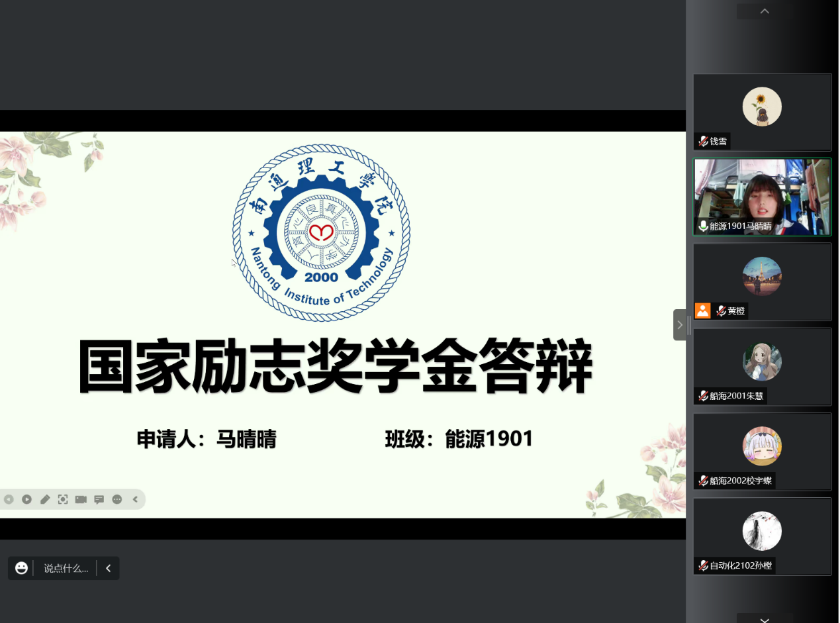Click the focus capture frame icon
Image resolution: width=840 pixels, height=623 pixels.
[63, 499]
